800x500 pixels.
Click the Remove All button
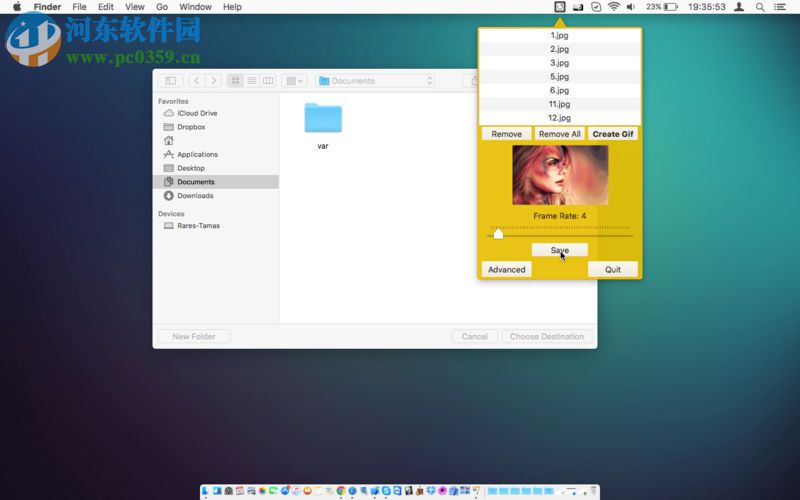pyautogui.click(x=560, y=134)
